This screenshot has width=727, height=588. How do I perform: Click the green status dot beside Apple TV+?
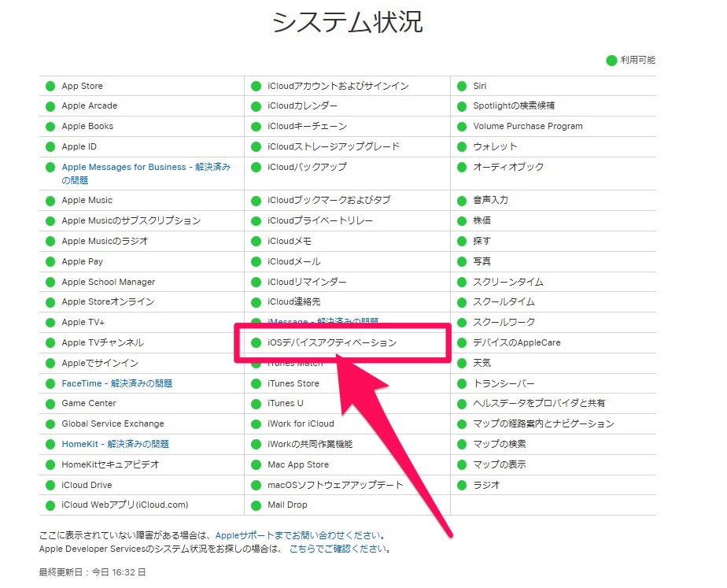coord(50,323)
